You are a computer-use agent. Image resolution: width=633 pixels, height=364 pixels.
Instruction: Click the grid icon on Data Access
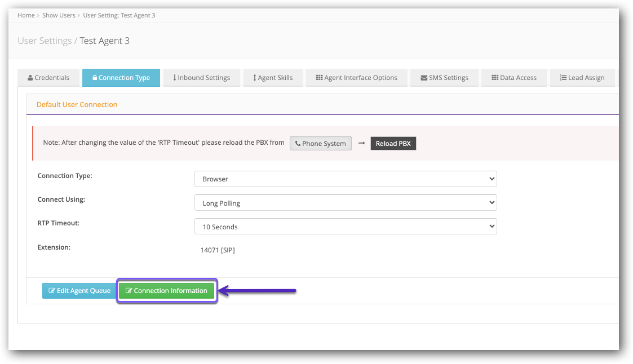pos(495,78)
